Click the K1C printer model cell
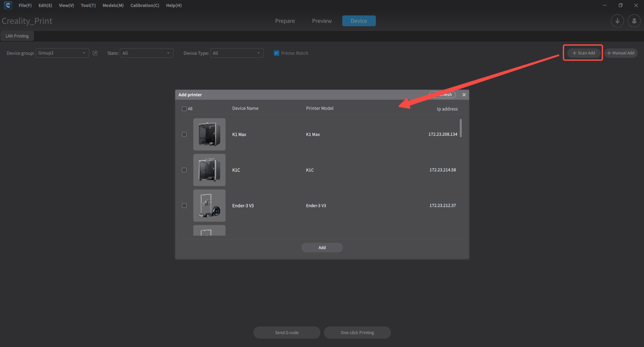The height and width of the screenshot is (347, 644). click(x=310, y=170)
